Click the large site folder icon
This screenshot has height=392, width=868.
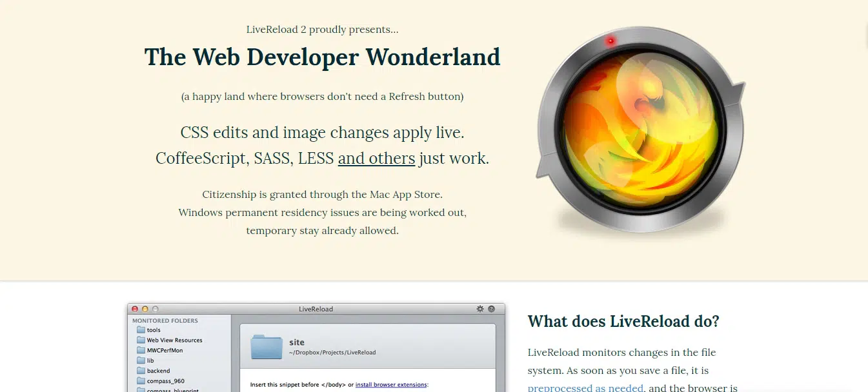267,347
